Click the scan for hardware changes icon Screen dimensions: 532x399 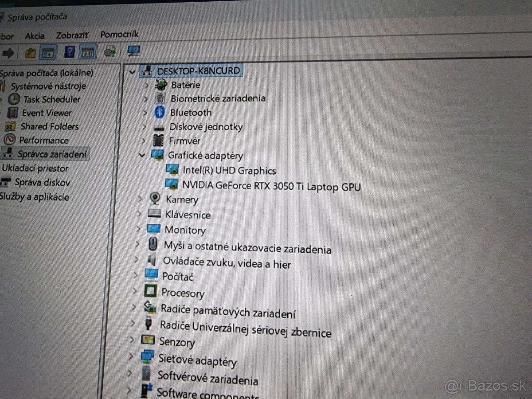coord(110,51)
